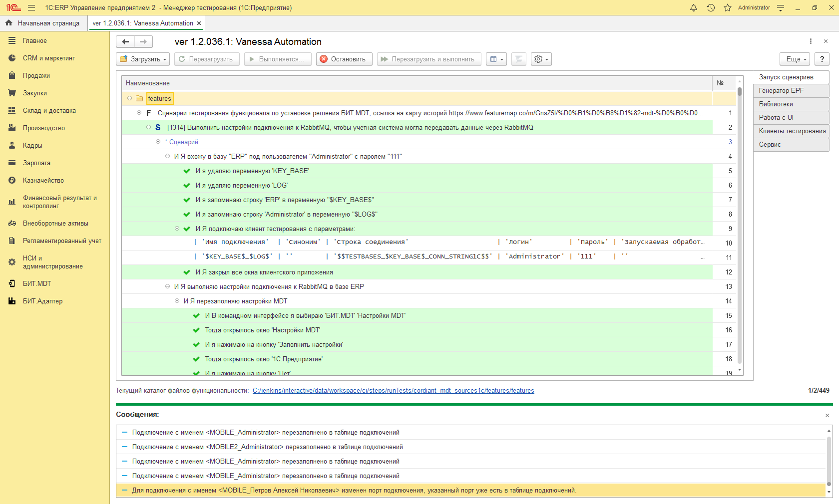Switch to Запуск сценариев tab
This screenshot has height=504, width=839.
[x=791, y=77]
